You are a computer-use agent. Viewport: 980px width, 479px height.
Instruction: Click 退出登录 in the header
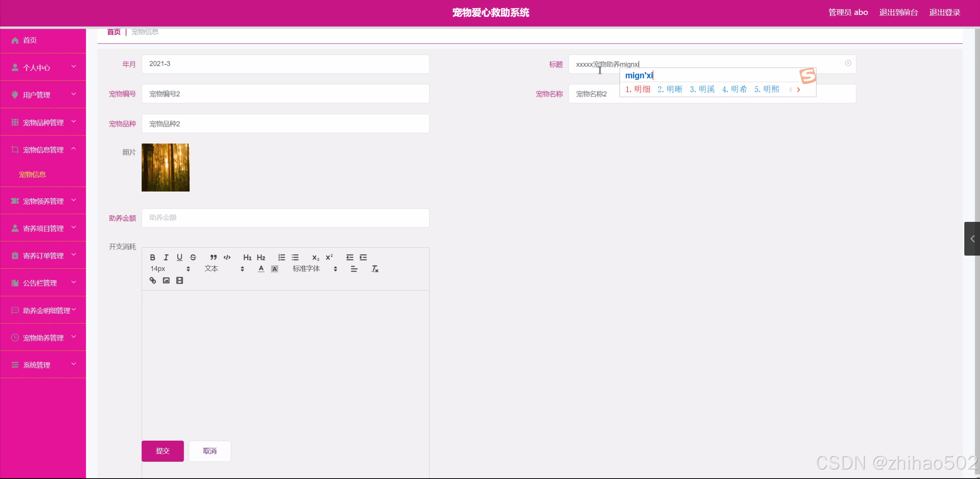(x=944, y=13)
